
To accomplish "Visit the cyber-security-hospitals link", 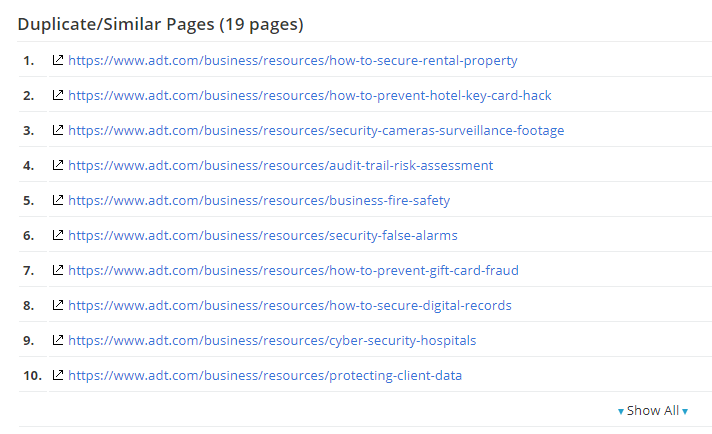I will coord(272,340).
